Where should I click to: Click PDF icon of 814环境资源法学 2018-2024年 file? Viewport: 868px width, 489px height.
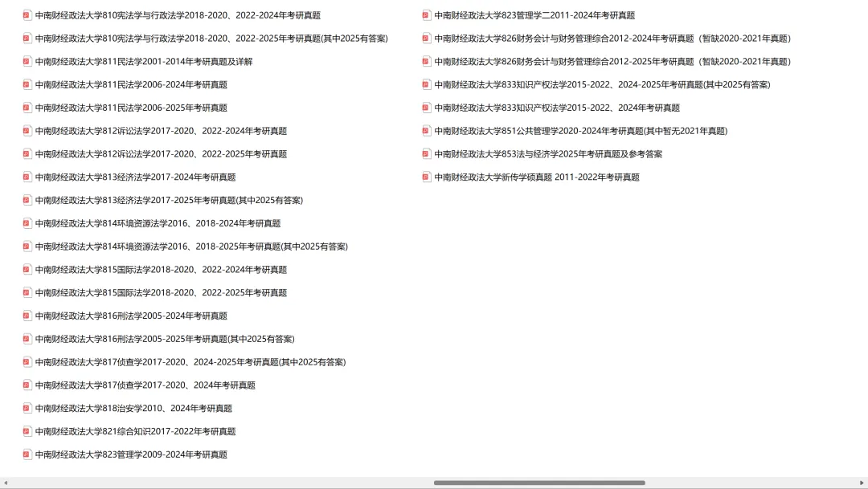(27, 223)
